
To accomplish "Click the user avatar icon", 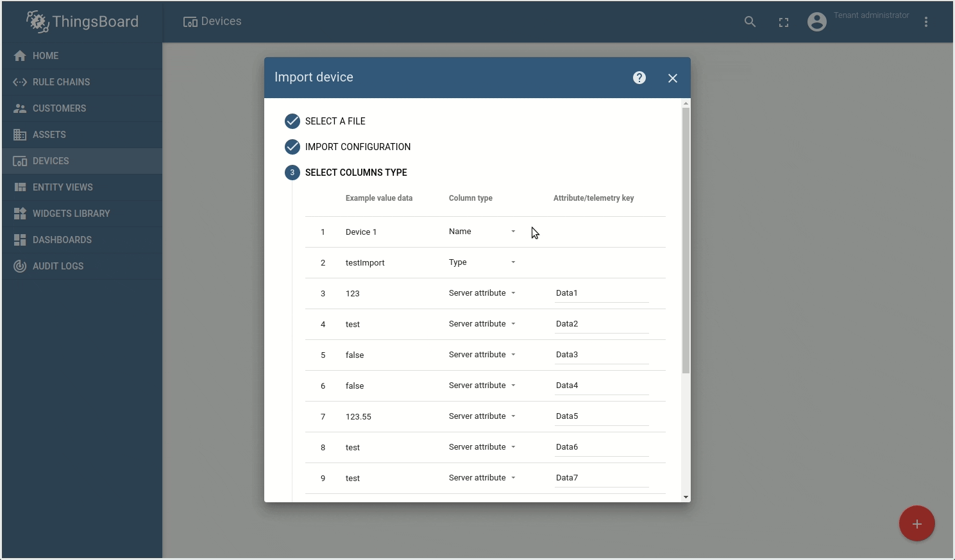I will coord(817,22).
